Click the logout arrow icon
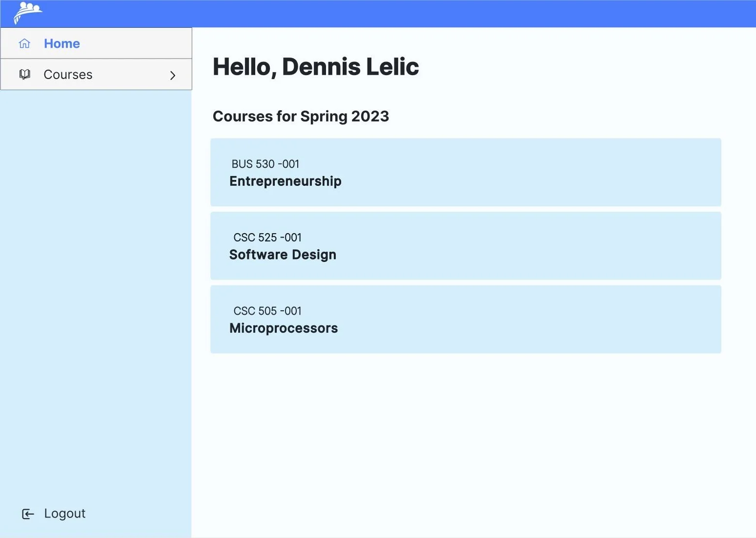This screenshot has height=538, width=756. pyautogui.click(x=28, y=514)
